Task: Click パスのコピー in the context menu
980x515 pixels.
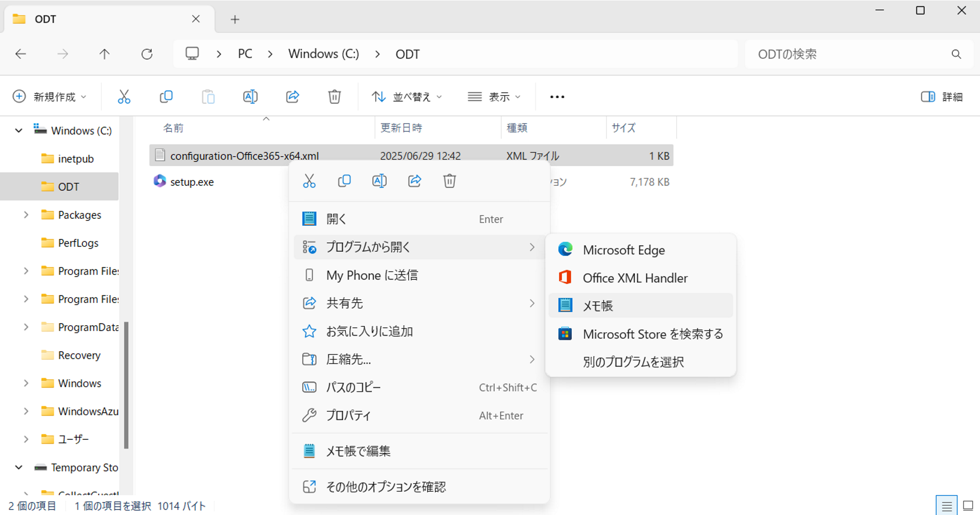Action: pos(419,387)
